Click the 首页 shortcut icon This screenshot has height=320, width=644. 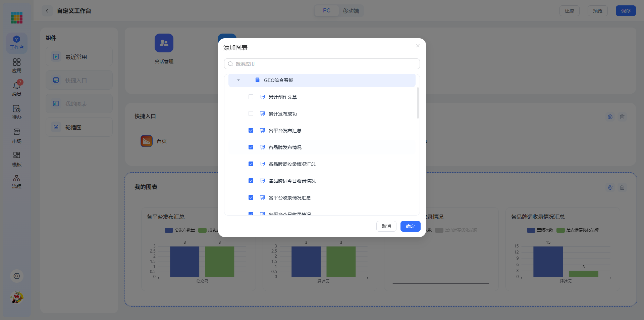tap(147, 141)
